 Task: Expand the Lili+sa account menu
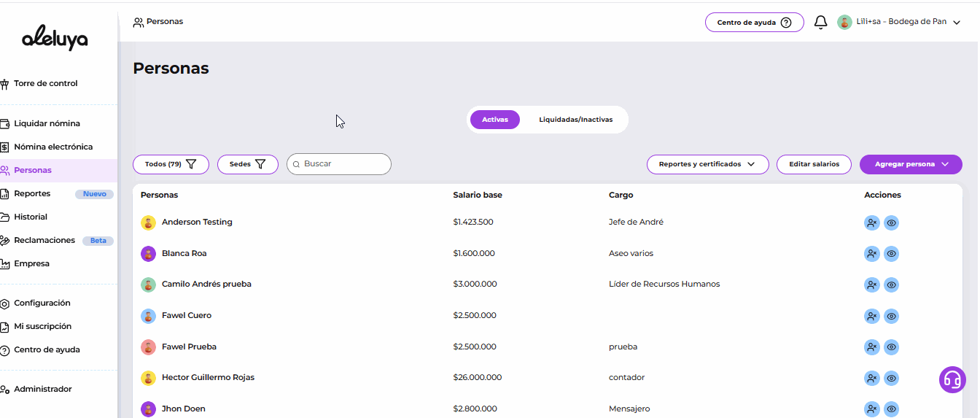898,23
